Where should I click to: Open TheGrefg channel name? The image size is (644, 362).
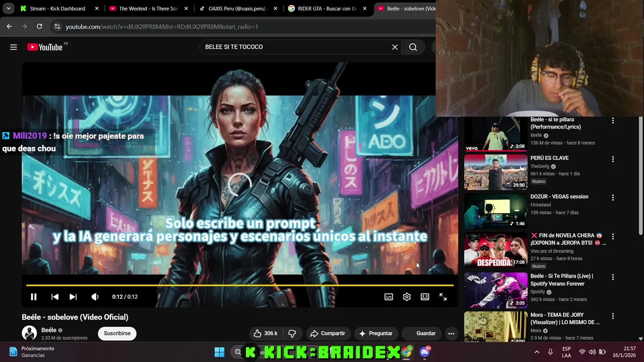click(540, 166)
